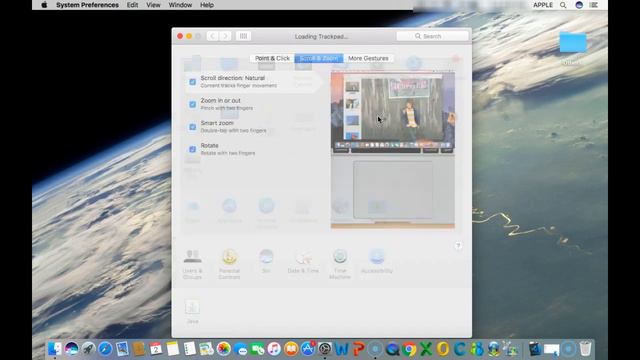Open Contacts from the dock
This screenshot has height=360, width=640.
click(x=139, y=349)
